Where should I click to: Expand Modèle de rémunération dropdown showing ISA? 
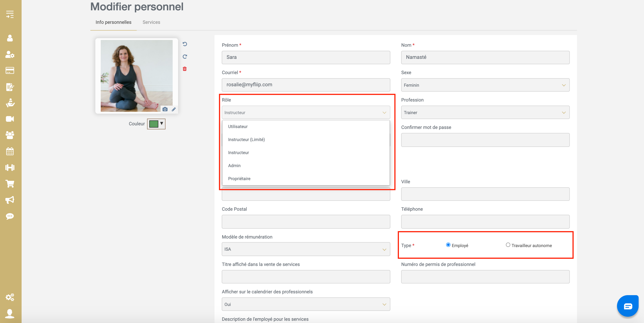pos(306,249)
